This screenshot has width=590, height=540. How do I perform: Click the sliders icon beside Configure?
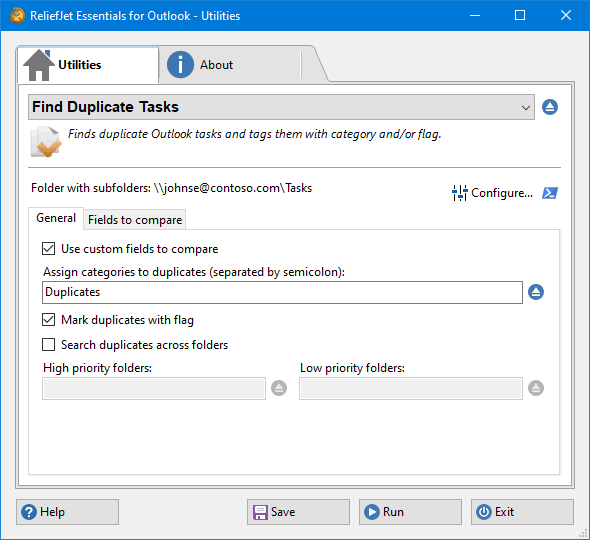click(459, 193)
